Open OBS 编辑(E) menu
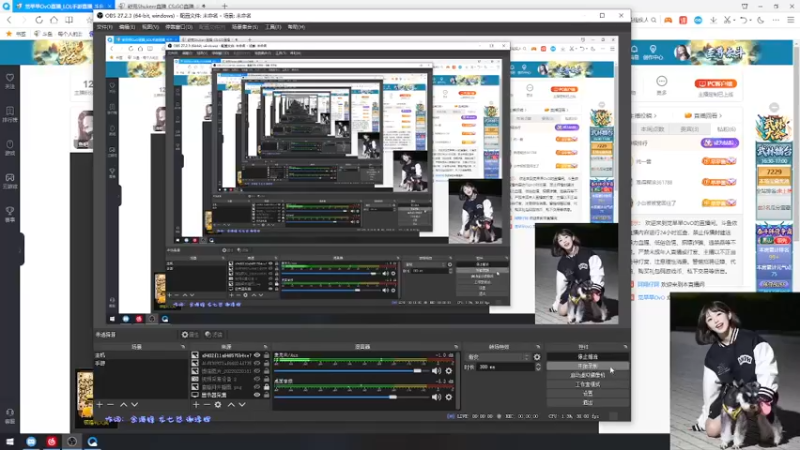The width and height of the screenshot is (800, 450). [127, 27]
